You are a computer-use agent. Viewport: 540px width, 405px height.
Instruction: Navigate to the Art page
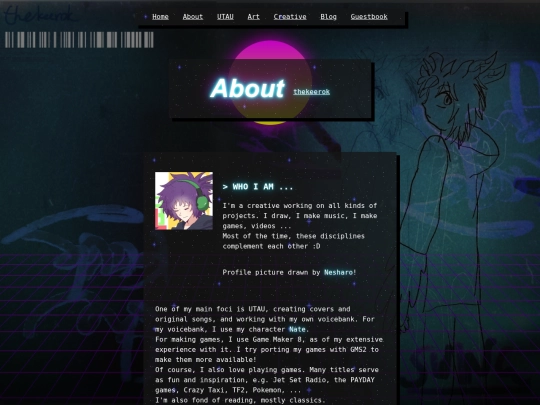(253, 17)
